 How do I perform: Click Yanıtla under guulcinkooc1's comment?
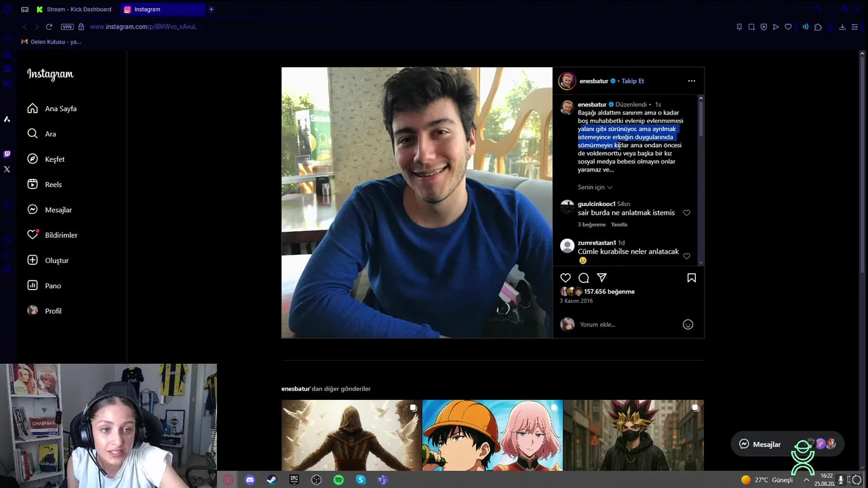(x=619, y=224)
